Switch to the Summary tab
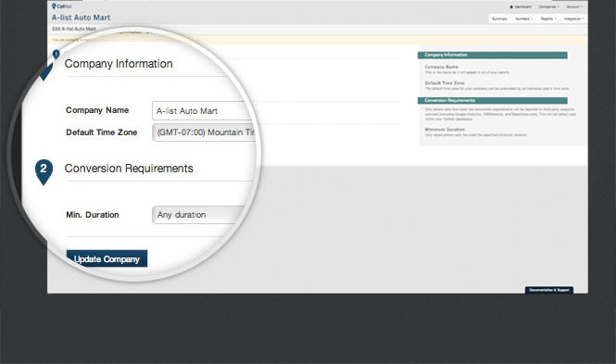The height and width of the screenshot is (364, 616). click(499, 19)
